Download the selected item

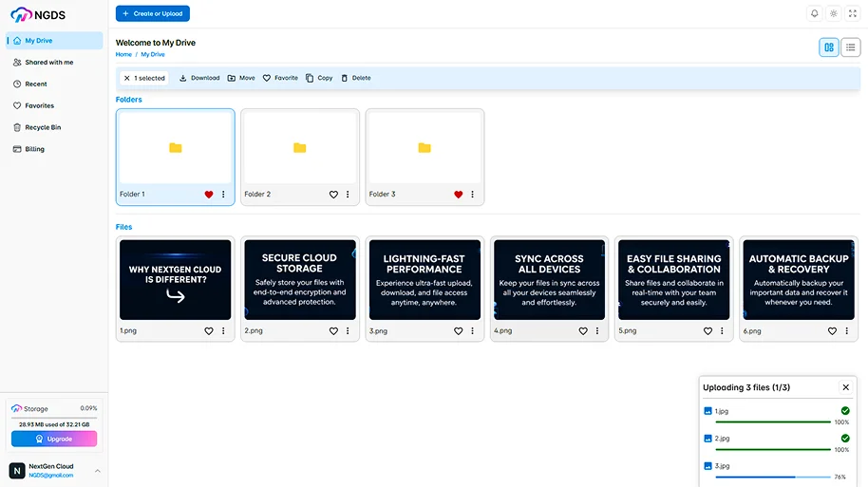click(199, 78)
